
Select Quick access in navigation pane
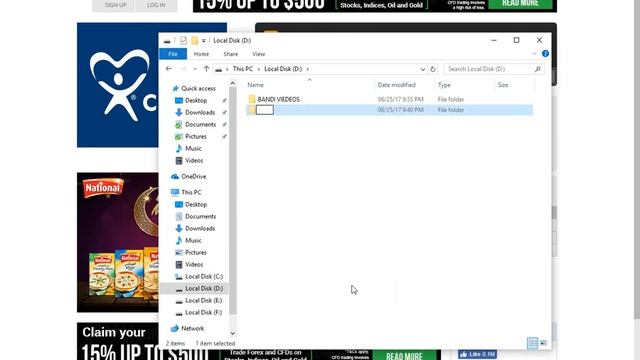coord(198,88)
